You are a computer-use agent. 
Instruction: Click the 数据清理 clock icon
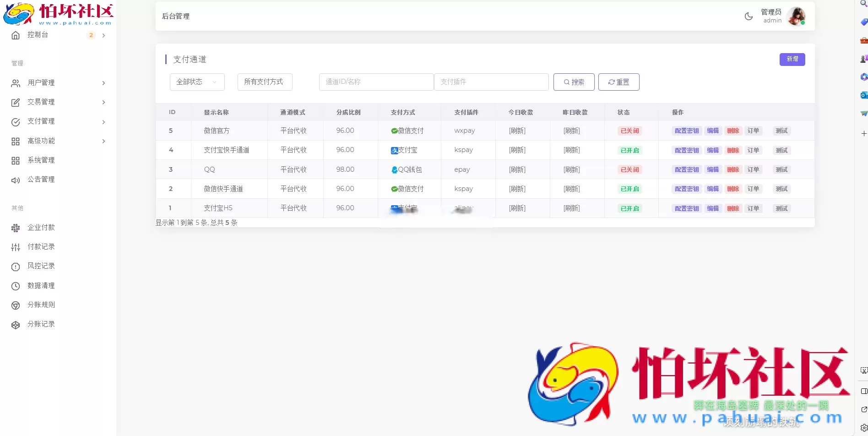click(x=15, y=285)
